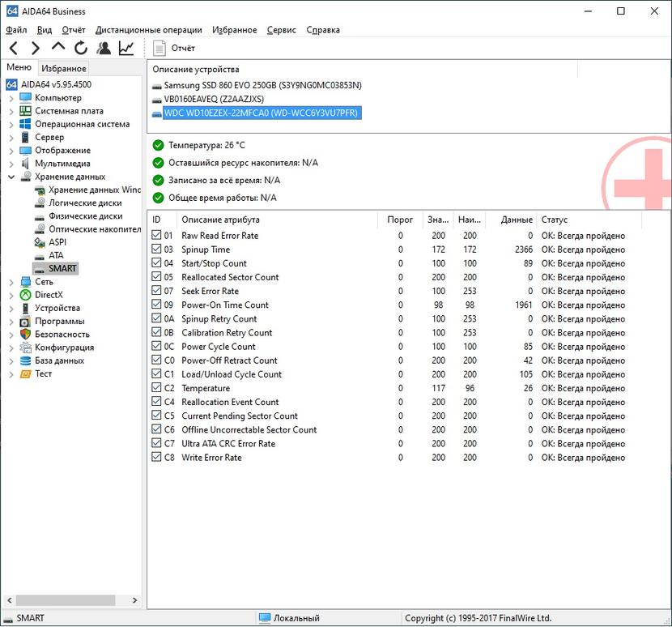Switch to the Избранное sidebar tab
The image size is (672, 627).
pos(63,68)
